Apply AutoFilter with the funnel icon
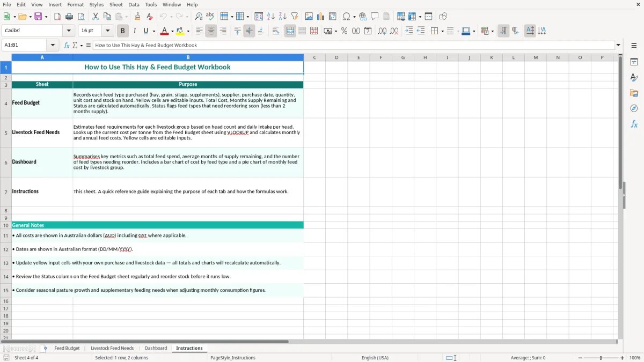Image resolution: width=644 pixels, height=362 pixels. tap(295, 17)
